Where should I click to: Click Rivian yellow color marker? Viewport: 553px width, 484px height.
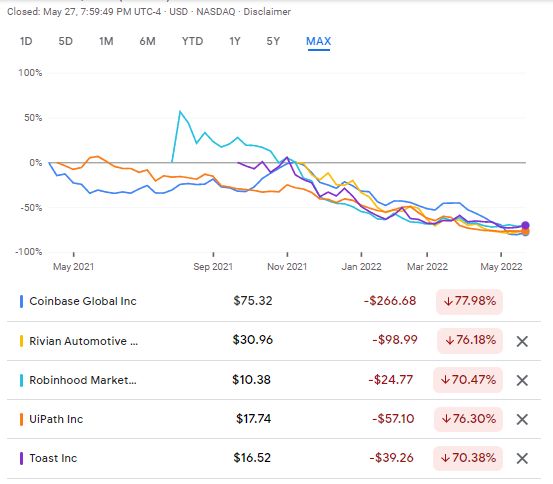22,341
